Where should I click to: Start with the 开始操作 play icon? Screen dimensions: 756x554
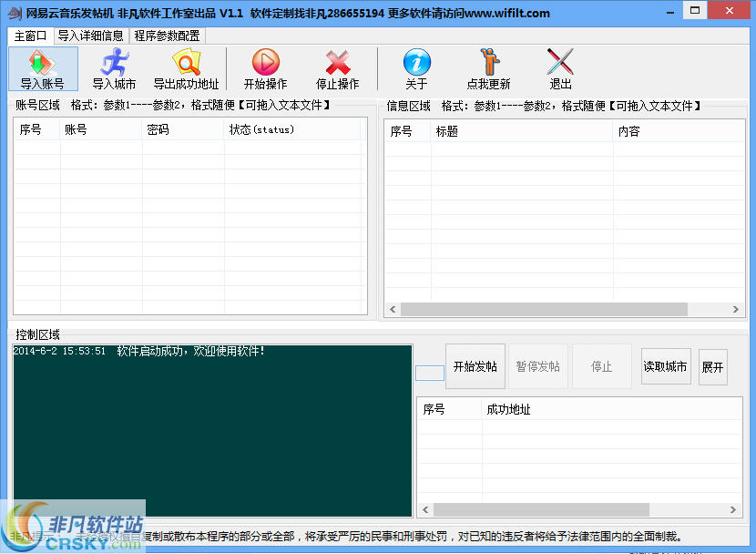click(266, 69)
